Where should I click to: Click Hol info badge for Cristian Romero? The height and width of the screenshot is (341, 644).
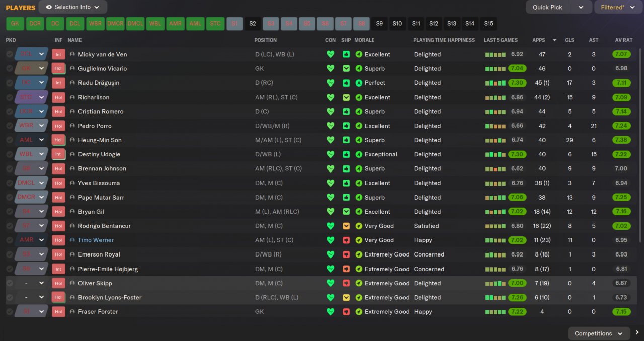tap(58, 112)
